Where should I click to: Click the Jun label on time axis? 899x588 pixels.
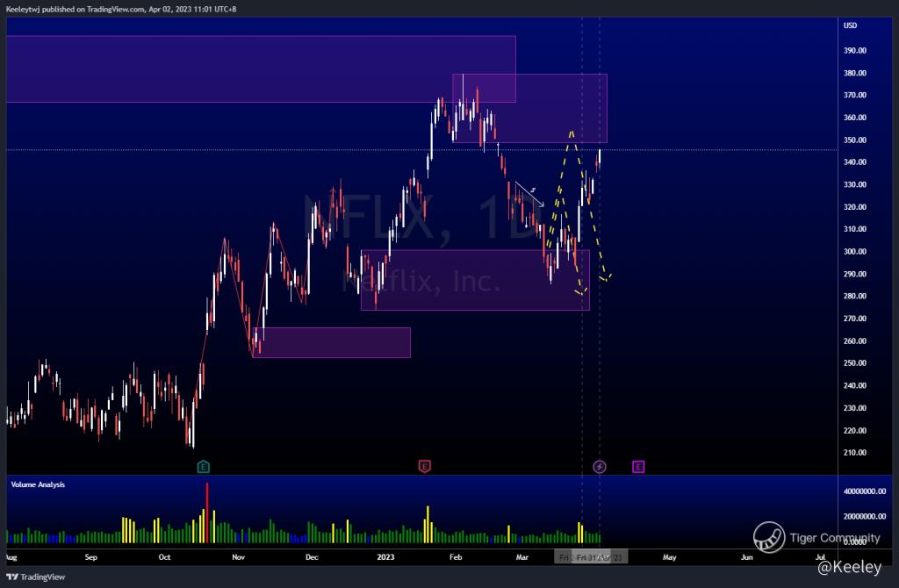[746, 557]
